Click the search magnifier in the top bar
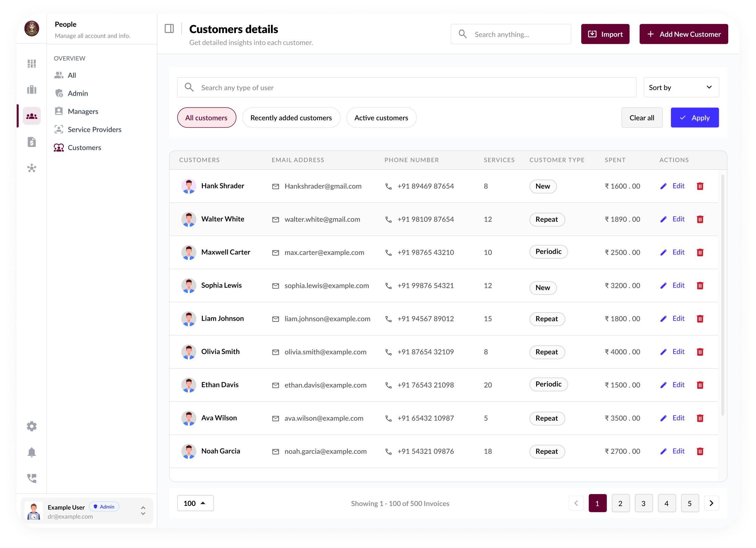 tap(462, 34)
